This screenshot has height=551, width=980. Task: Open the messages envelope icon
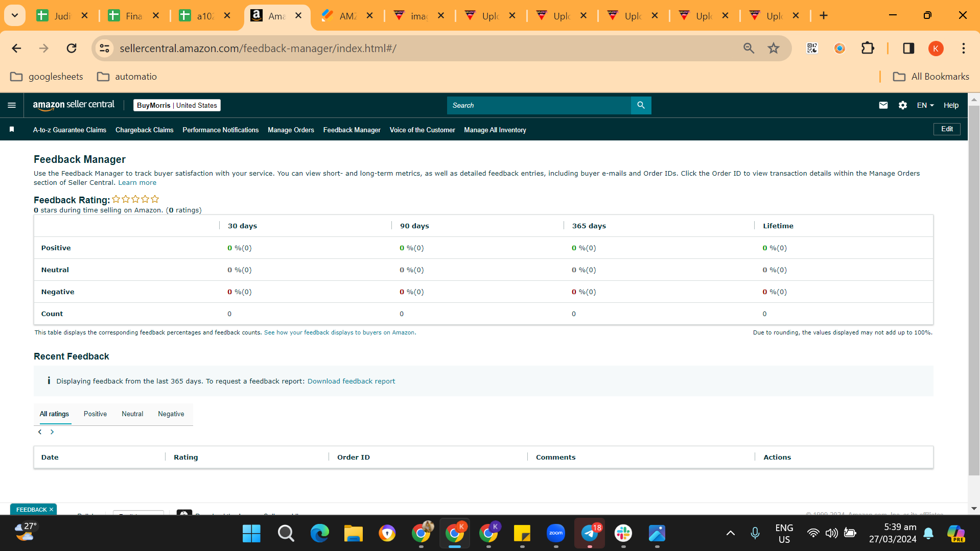click(883, 105)
